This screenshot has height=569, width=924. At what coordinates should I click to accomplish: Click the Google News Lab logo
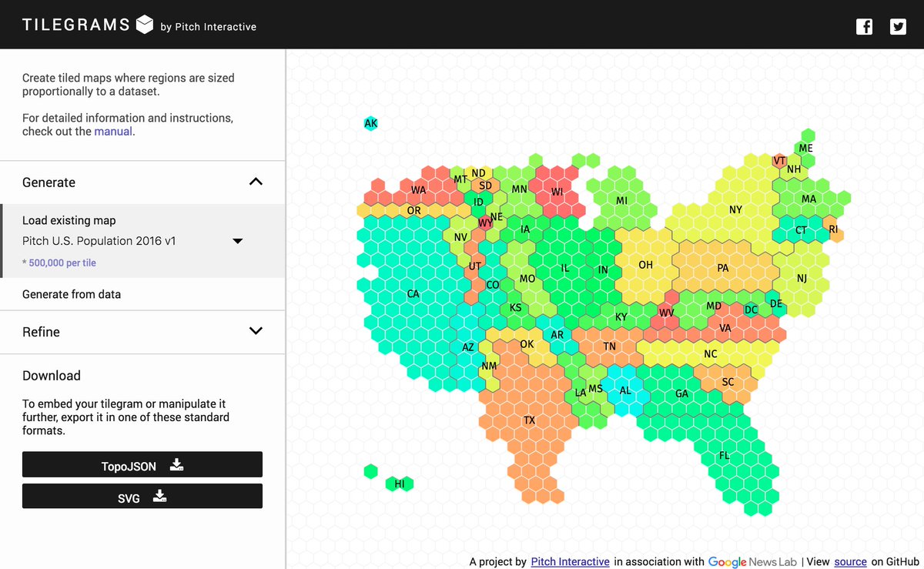click(752, 562)
